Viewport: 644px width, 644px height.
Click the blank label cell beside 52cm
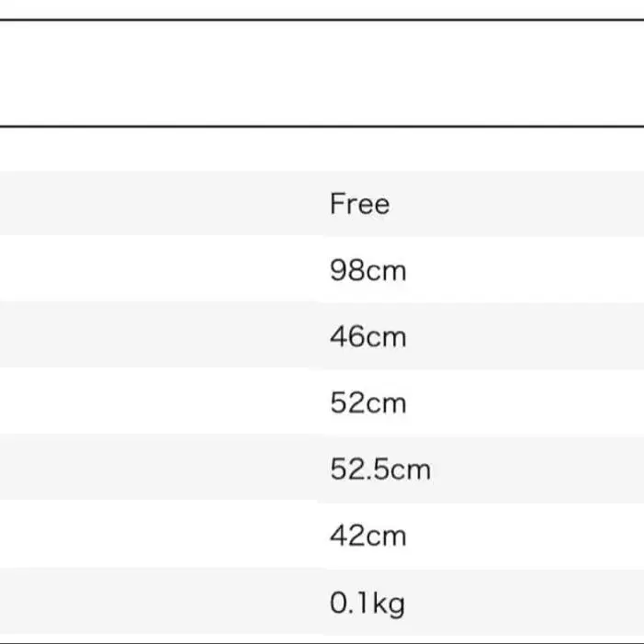click(x=156, y=403)
